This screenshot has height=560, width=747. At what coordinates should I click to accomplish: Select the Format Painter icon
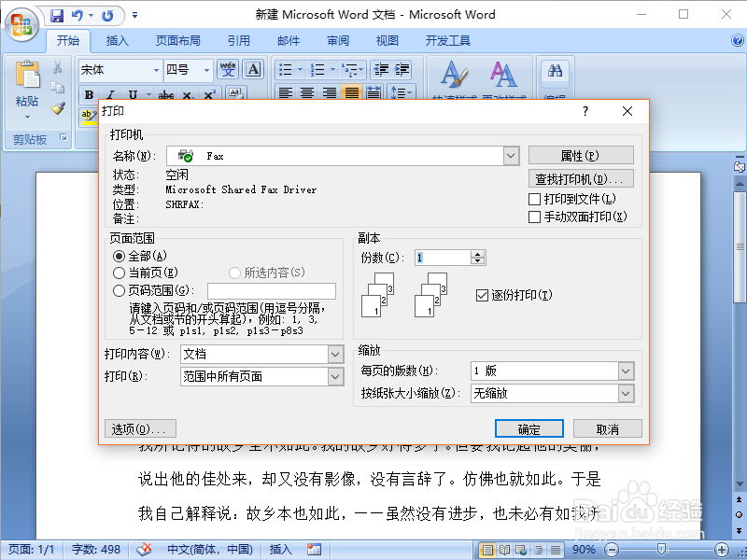point(56,109)
